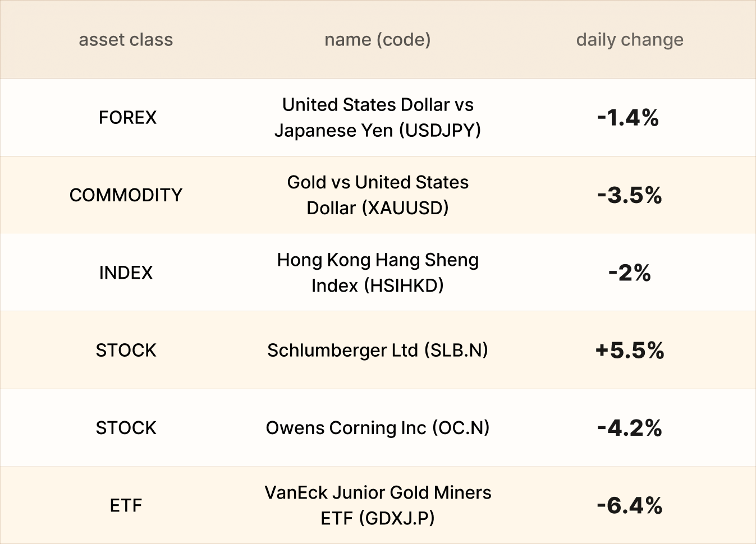Viewport: 756px width, 544px height.
Task: Open Gold vs United States Dollar (XAUUSD)
Action: [378, 195]
